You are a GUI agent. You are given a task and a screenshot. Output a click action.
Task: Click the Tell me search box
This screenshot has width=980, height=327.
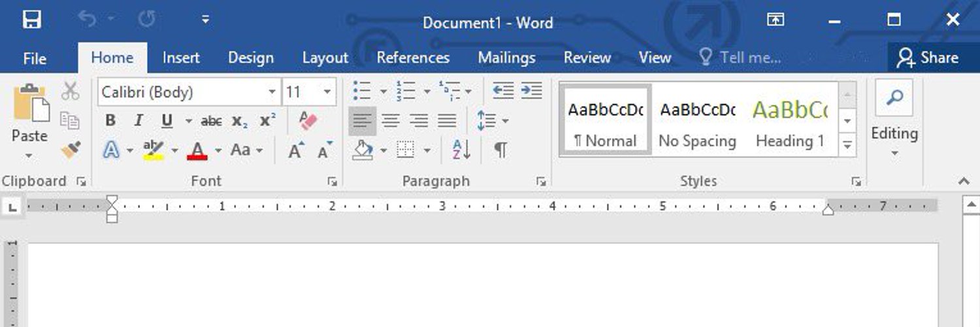pyautogui.click(x=740, y=58)
